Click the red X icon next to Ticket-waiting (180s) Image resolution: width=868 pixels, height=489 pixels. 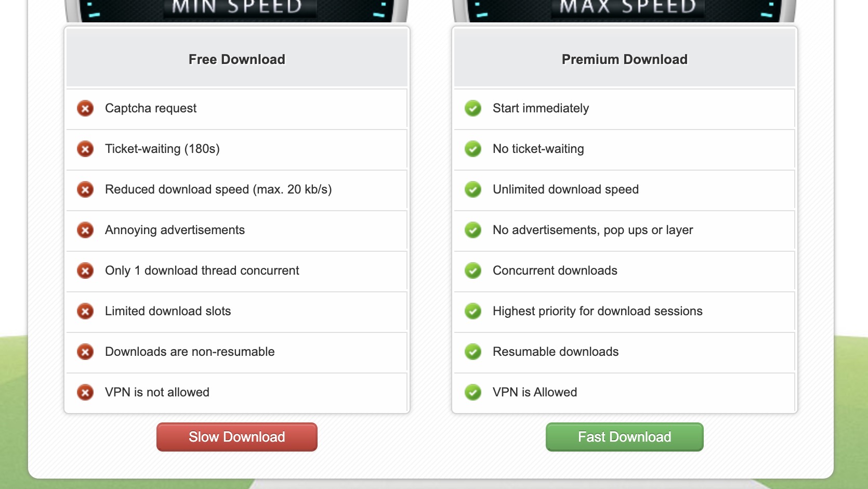point(85,149)
